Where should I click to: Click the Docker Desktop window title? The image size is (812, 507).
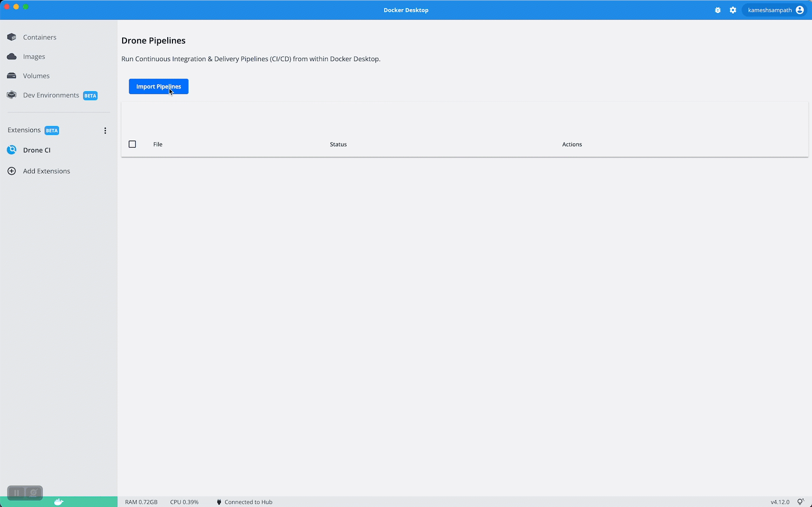[x=406, y=10]
